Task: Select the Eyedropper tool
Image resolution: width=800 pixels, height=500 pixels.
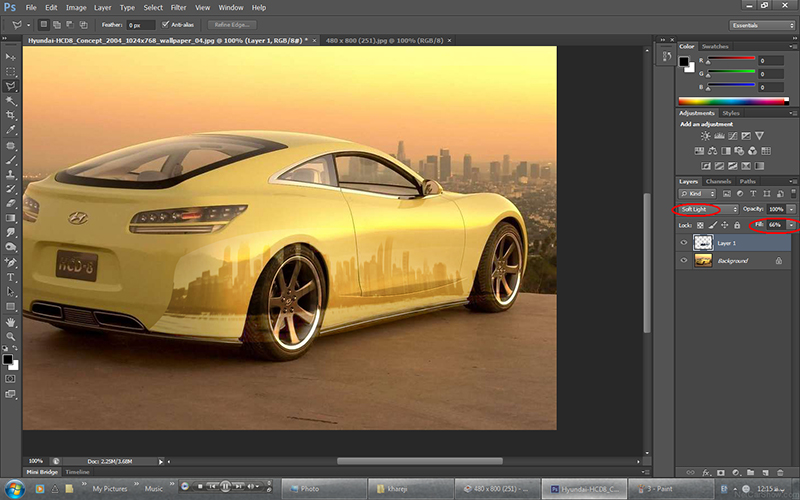Action: click(10, 130)
